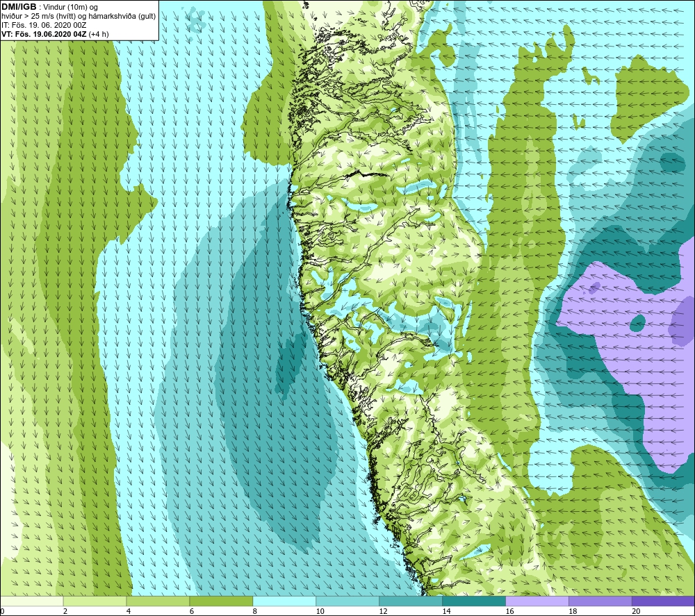Click the legend scale label '16'
The width and height of the screenshot is (695, 616).
(x=509, y=611)
